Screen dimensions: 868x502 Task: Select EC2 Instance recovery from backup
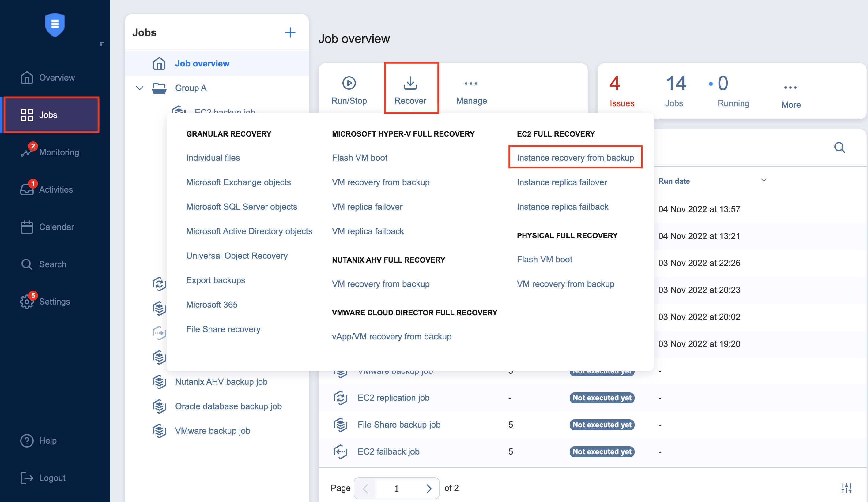point(575,158)
